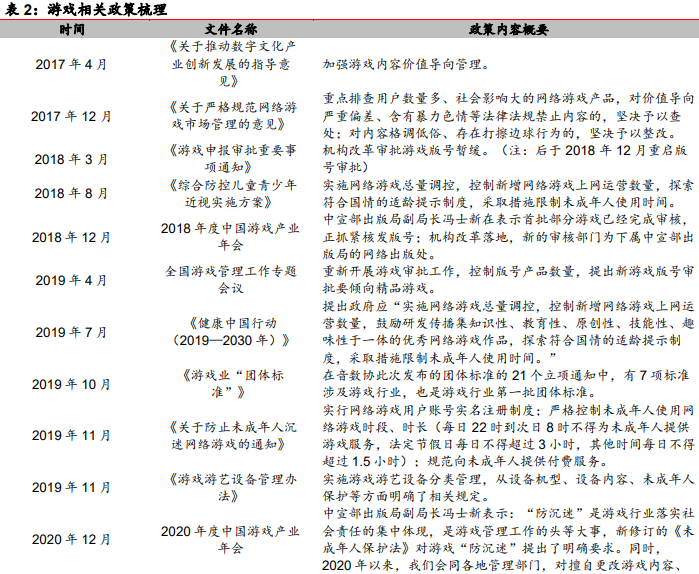Click the 2017 年 12 月 date cell

click(x=71, y=116)
